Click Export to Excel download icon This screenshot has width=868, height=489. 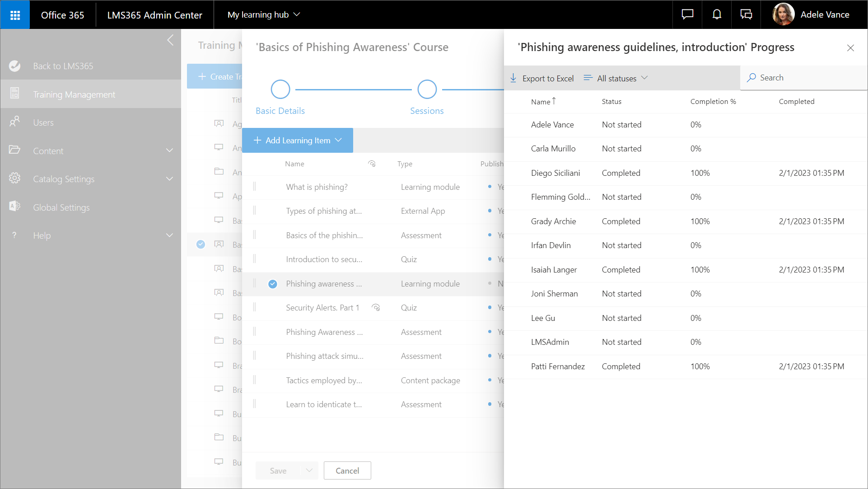pyautogui.click(x=513, y=78)
